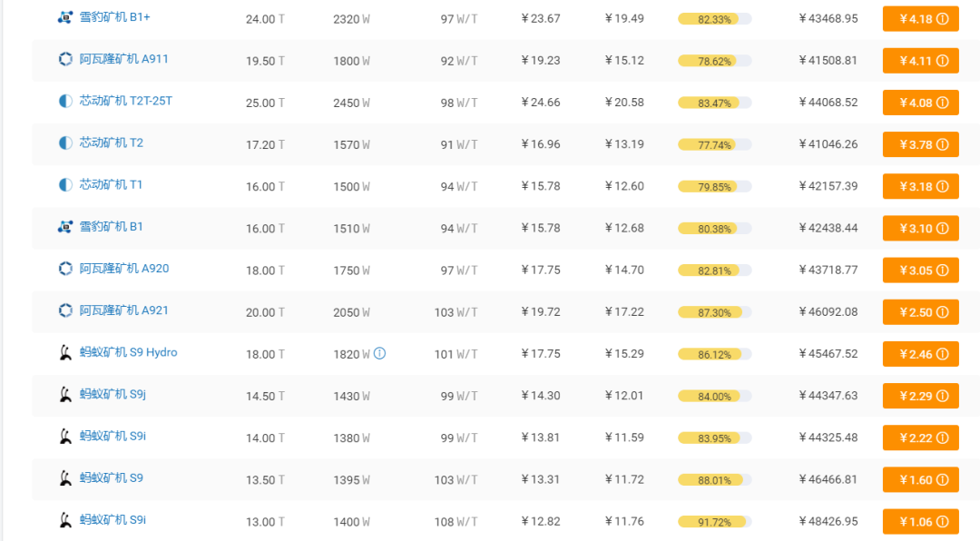Open the 阿瓦隆矿机 A920 miner link
The image size is (980, 541).
tap(123, 269)
